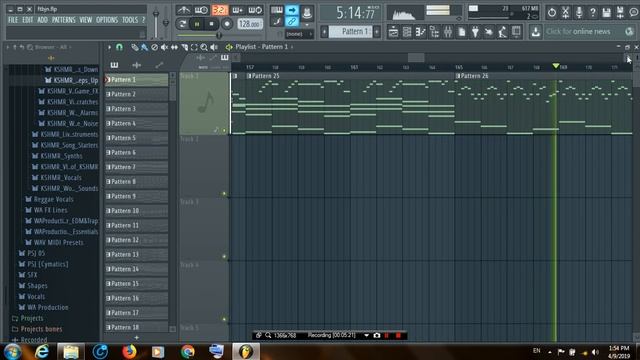Select Pattern 5 in the picker list
Viewport: 640px width, 360px height.
[x=136, y=138]
